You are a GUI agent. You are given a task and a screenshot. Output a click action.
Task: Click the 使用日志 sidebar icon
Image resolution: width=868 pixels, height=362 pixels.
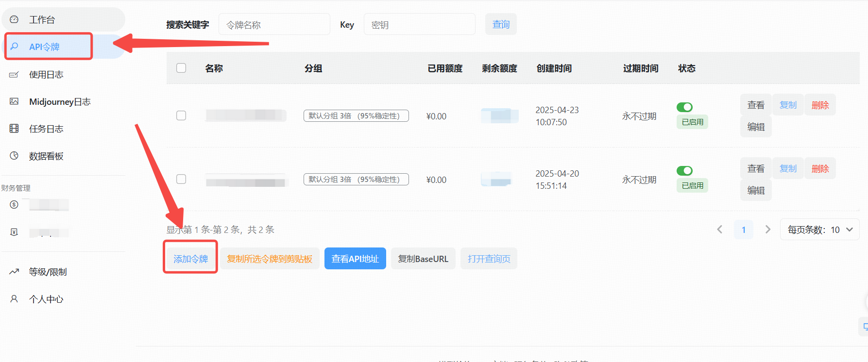(x=14, y=74)
